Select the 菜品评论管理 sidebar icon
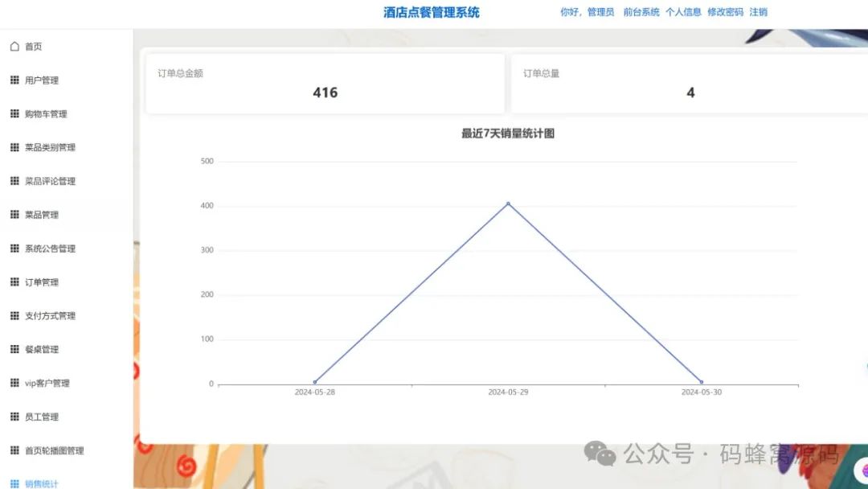 (14, 181)
